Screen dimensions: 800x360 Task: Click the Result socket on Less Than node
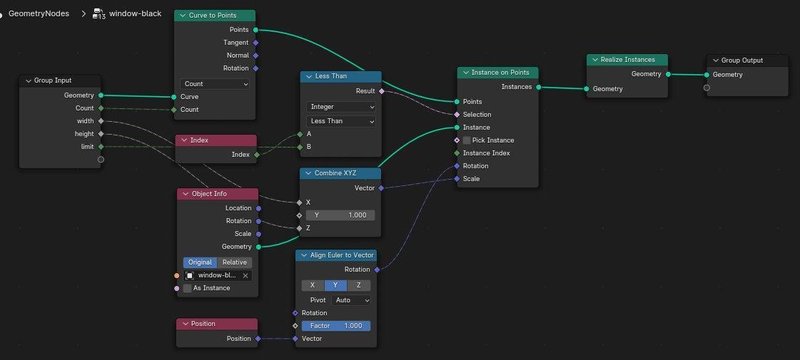381,91
